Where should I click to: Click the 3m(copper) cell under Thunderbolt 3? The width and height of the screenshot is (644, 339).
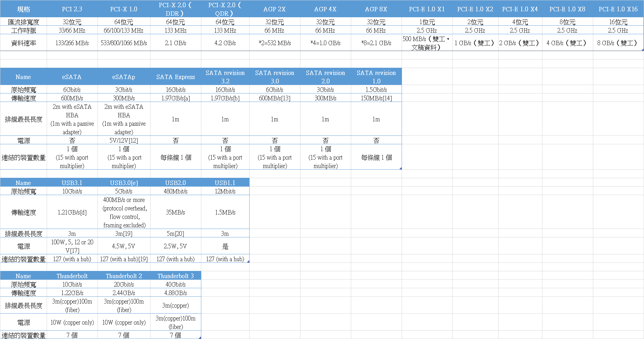(176, 305)
